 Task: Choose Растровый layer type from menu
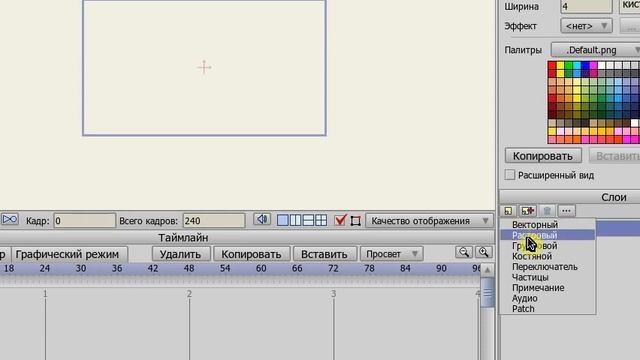[x=547, y=235]
